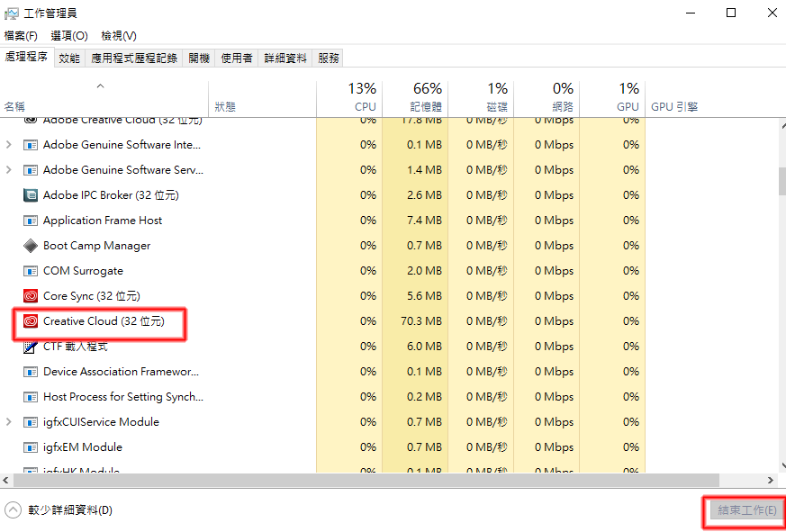Select the Core Sync red icon
The height and width of the screenshot is (532, 786).
pos(32,296)
